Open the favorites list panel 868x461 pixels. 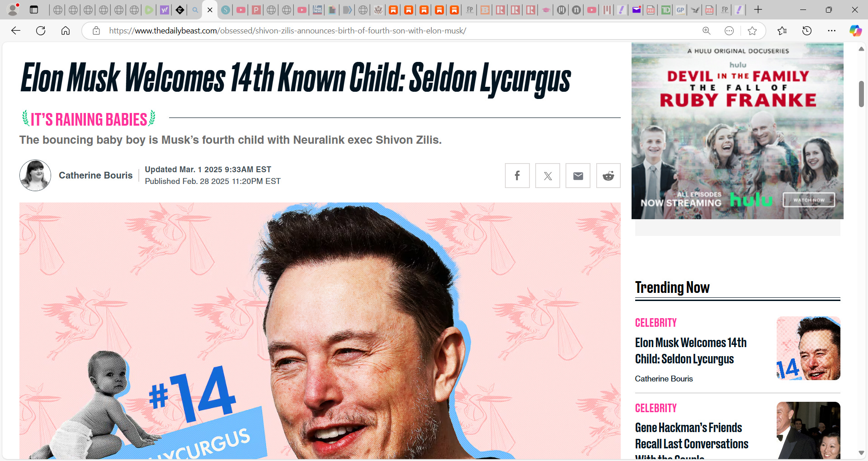pos(782,31)
